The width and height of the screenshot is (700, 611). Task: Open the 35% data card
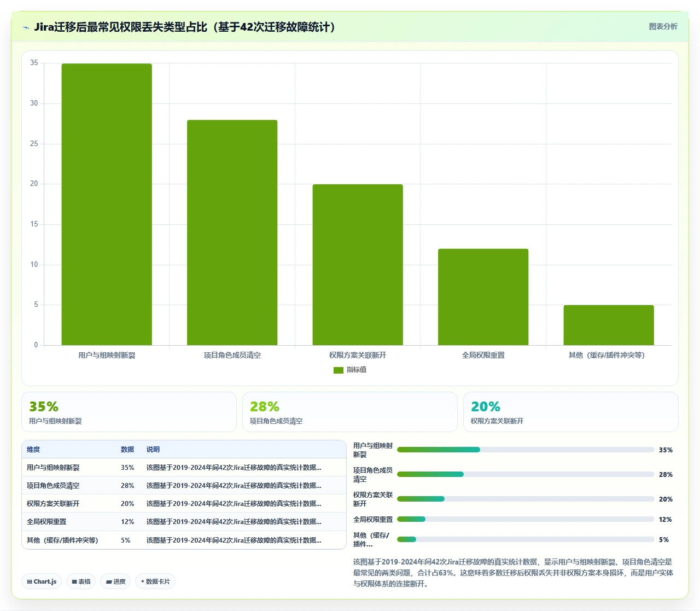(x=129, y=412)
